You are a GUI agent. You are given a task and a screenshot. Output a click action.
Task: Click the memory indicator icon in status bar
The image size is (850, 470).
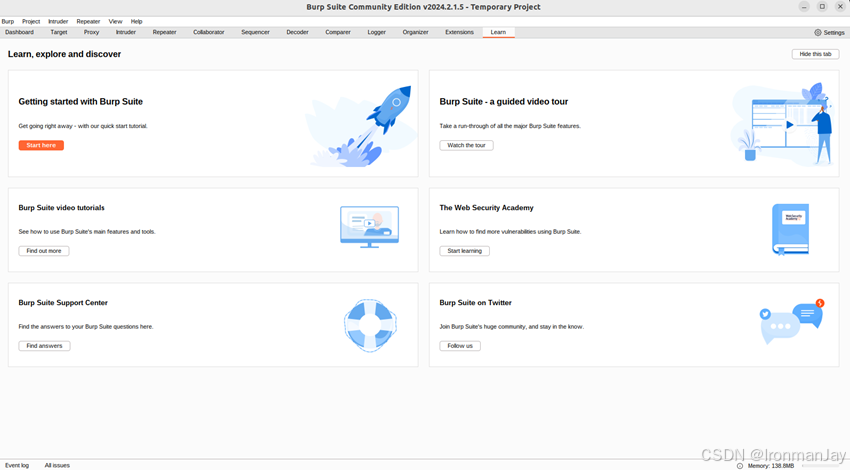[x=740, y=466]
